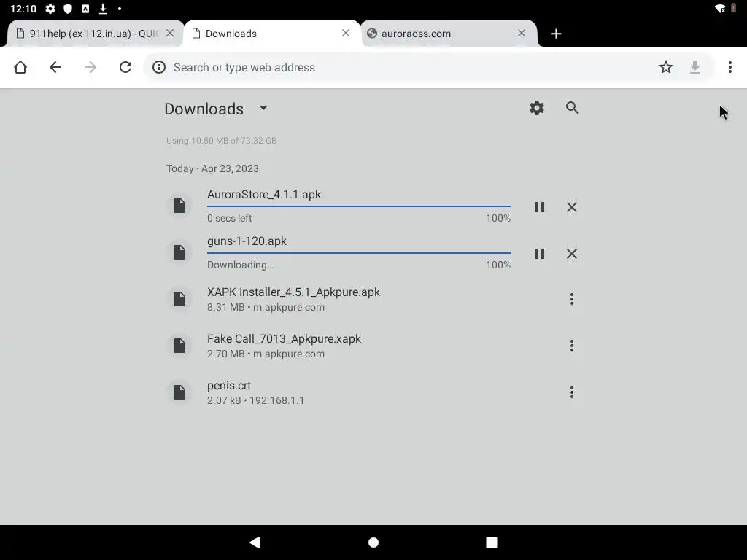747x560 pixels.
Task: Open the browser three-dot menu
Action: click(729, 67)
